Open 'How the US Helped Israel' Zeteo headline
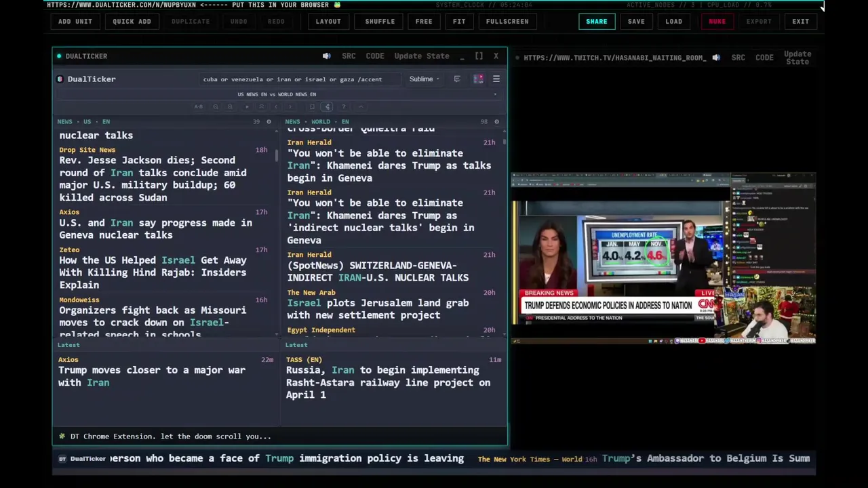The width and height of the screenshot is (868, 488). [153, 272]
